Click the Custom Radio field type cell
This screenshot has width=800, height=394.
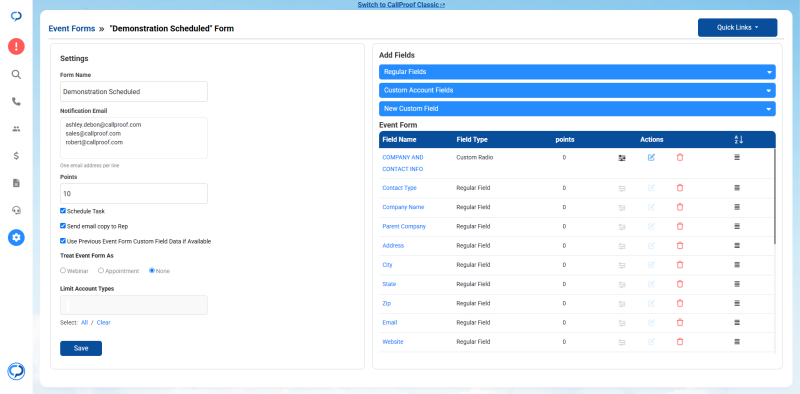[474, 158]
